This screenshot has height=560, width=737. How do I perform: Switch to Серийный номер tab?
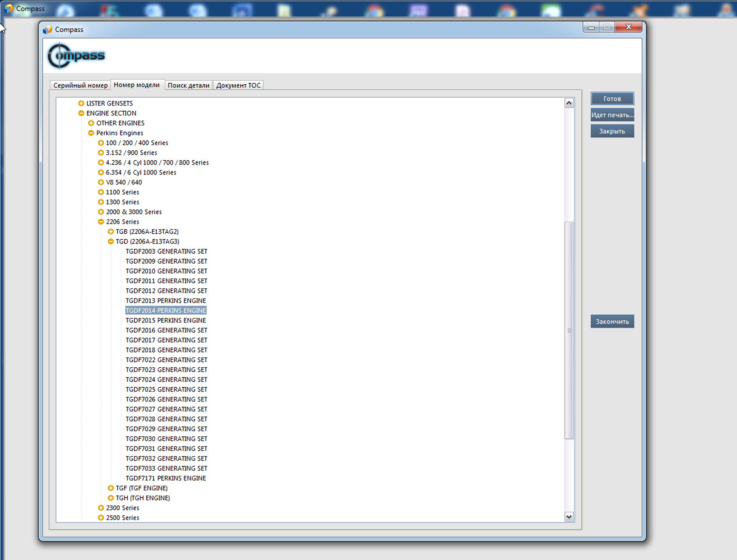[x=80, y=85]
